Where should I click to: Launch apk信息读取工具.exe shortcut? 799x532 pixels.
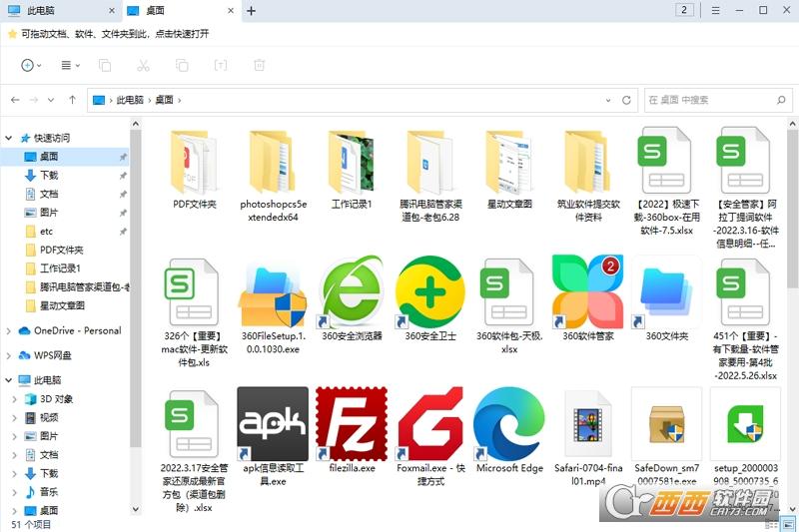pyautogui.click(x=273, y=423)
